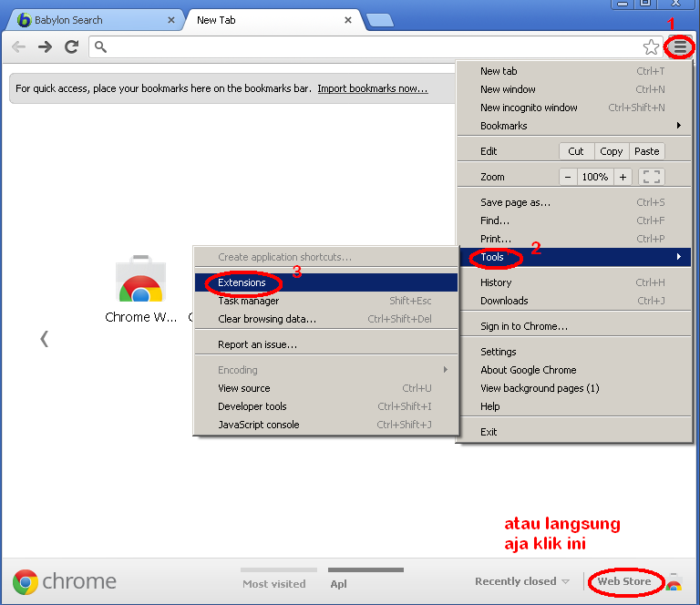Select Find… in the Chrome menu

tap(574, 220)
